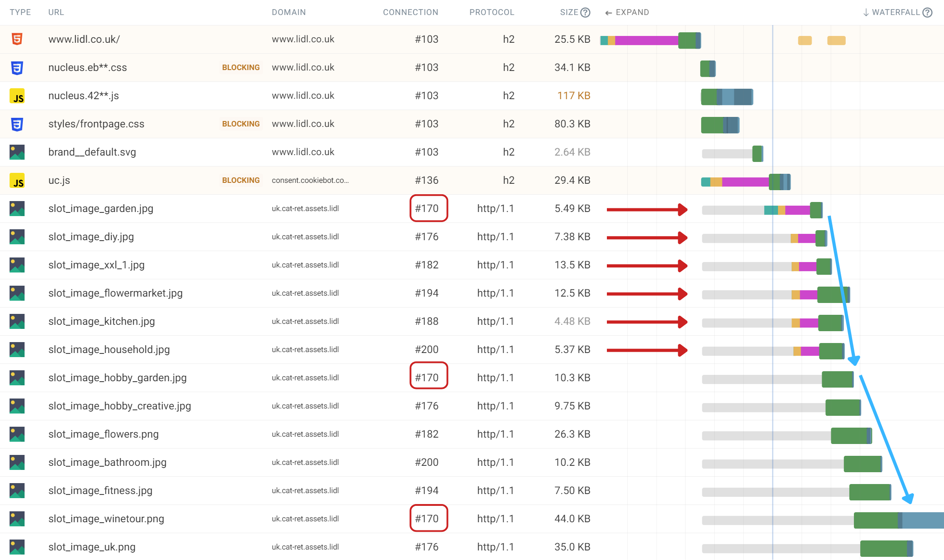Click the 35.0 KB size value
This screenshot has height=560, width=944.
(572, 547)
